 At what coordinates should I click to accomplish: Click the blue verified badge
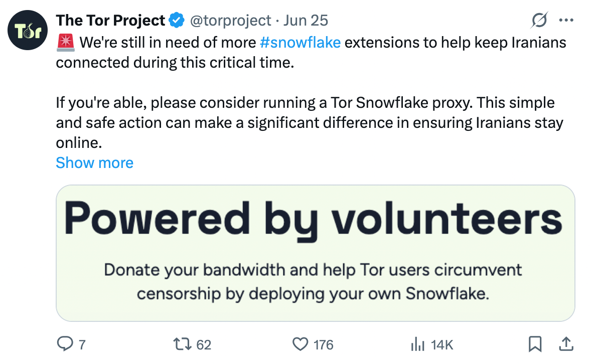[177, 21]
